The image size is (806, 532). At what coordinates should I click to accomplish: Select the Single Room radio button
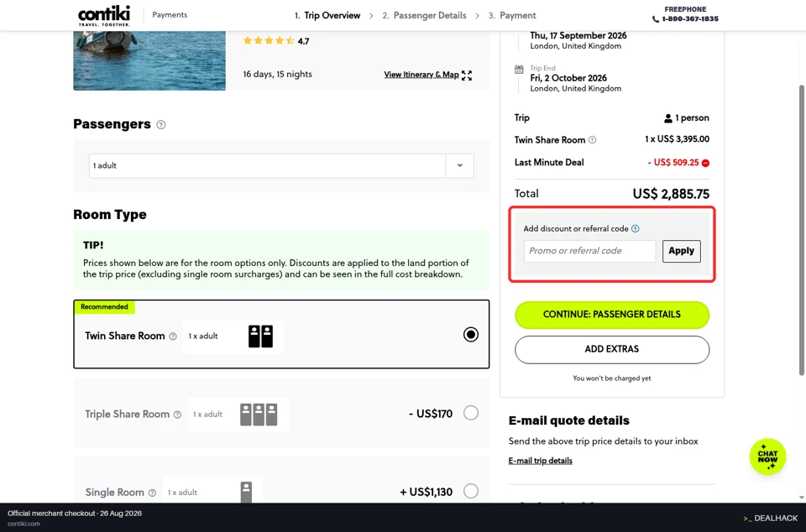(x=470, y=491)
